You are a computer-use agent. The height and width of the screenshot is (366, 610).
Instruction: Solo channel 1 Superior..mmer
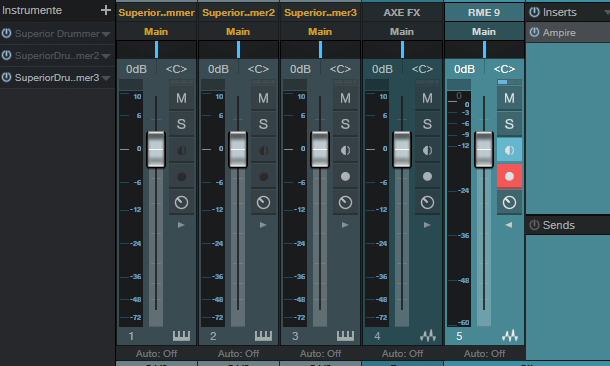click(181, 124)
